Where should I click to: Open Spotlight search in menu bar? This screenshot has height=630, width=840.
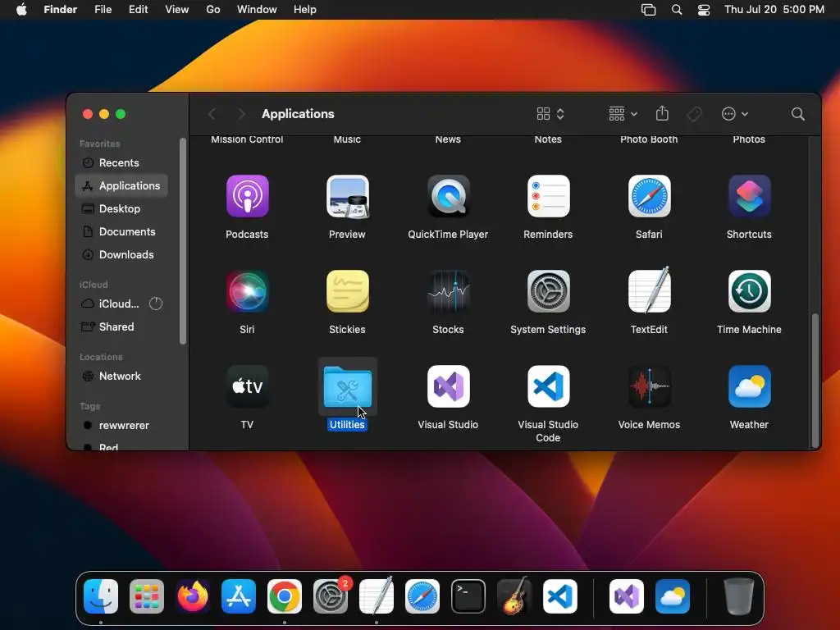(x=677, y=10)
